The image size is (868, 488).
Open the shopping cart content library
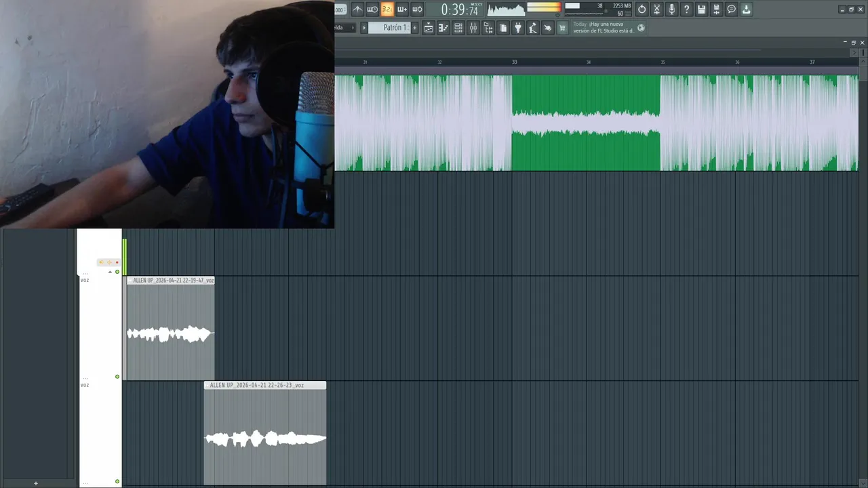coord(562,28)
